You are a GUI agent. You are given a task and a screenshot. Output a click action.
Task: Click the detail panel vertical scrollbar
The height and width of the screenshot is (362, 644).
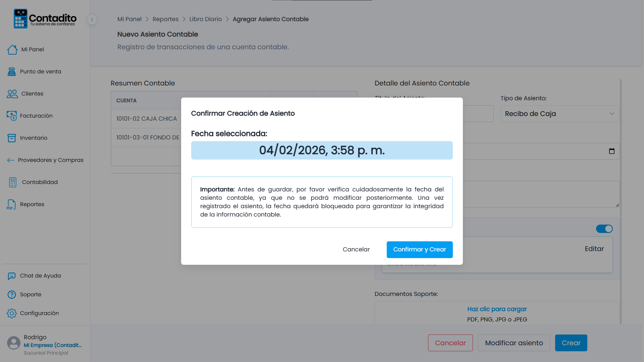621,201
